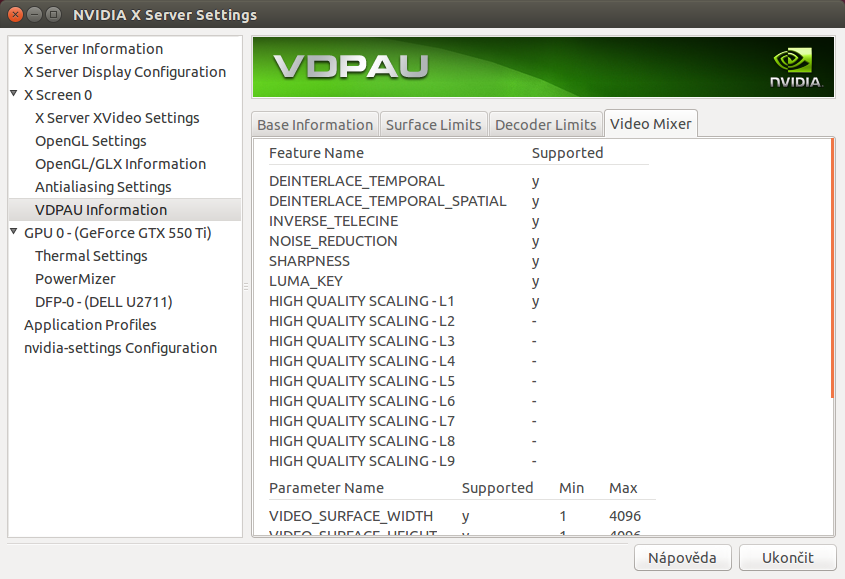Collapse the X Screen 0 tree node

click(14, 93)
